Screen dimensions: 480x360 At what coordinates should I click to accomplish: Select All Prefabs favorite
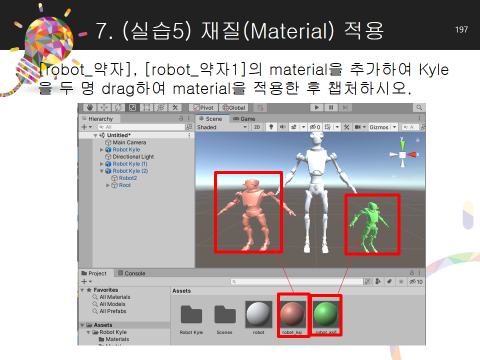[109, 311]
